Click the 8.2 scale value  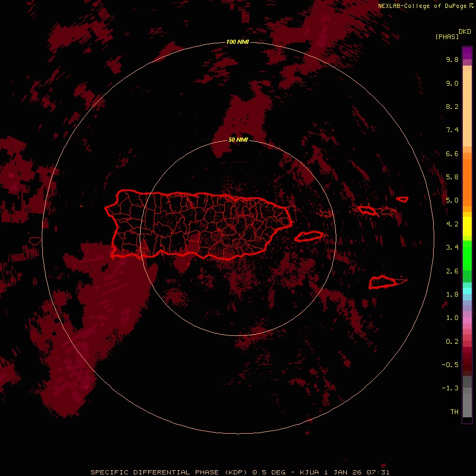click(452, 106)
